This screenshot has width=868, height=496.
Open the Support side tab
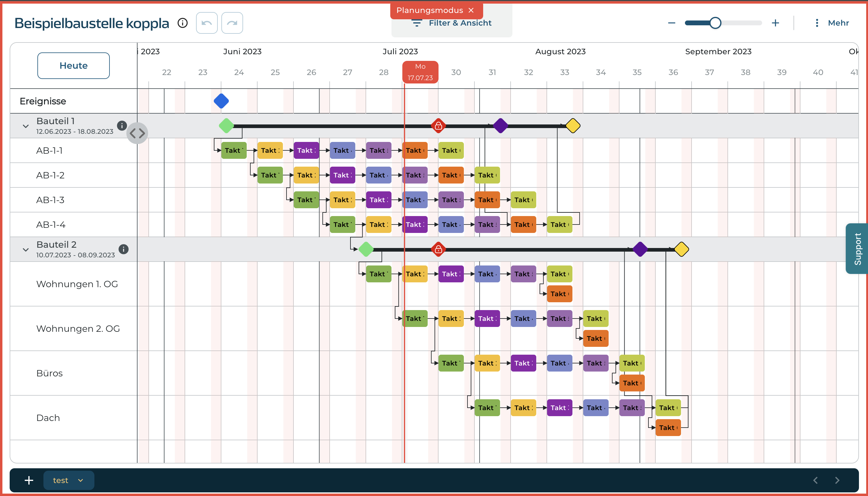tap(857, 249)
